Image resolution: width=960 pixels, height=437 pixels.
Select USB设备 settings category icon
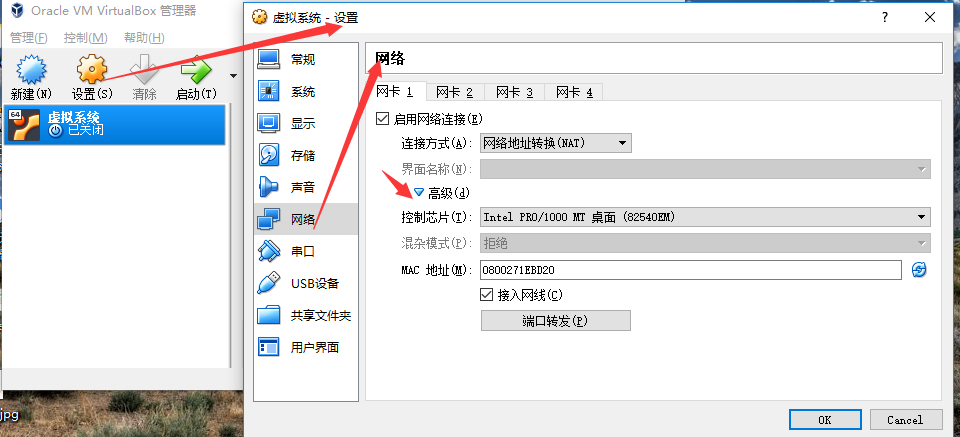point(268,283)
